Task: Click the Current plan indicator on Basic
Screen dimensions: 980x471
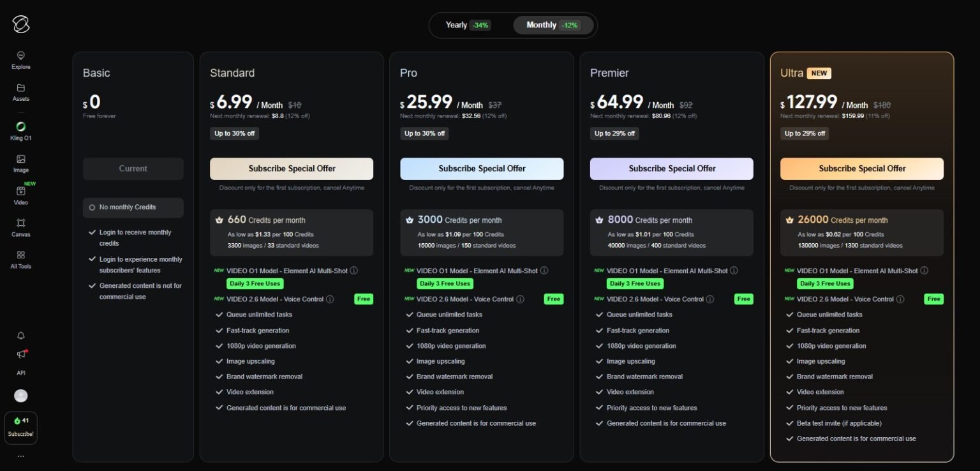Action: [x=133, y=168]
